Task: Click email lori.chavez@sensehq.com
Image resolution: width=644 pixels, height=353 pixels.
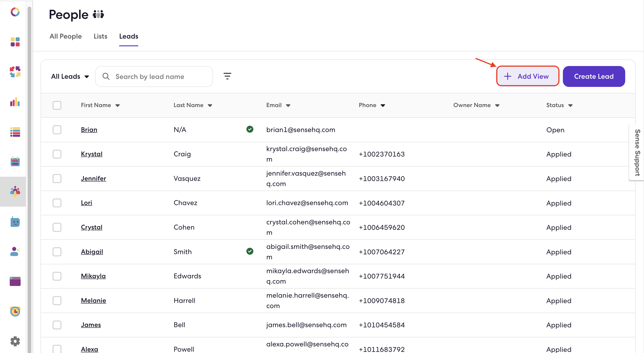Action: coord(307,203)
